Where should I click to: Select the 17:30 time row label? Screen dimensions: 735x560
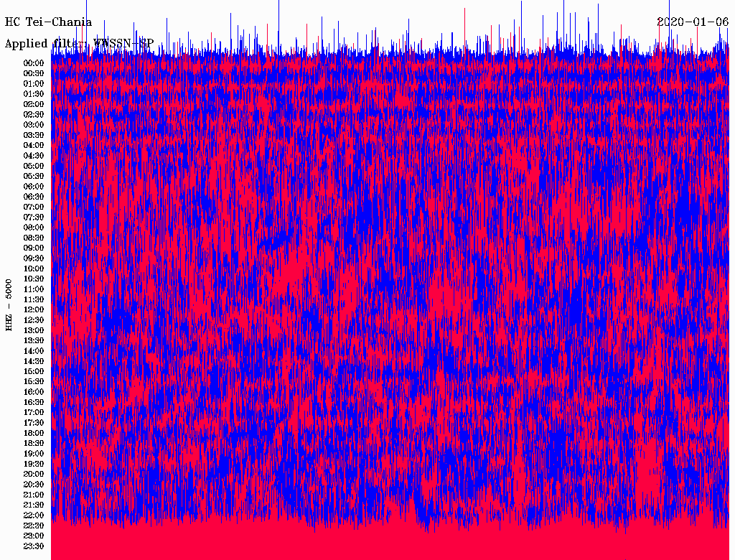point(34,423)
